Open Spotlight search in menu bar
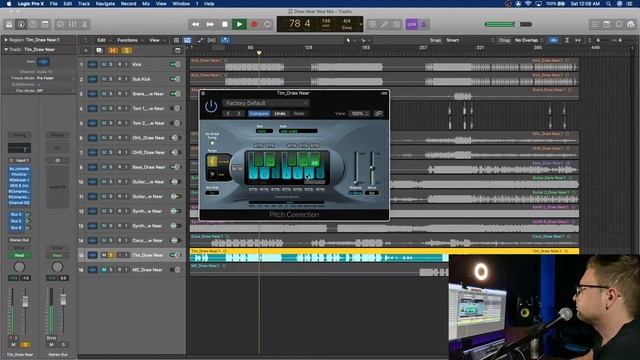Image resolution: width=640 pixels, height=360 pixels. click(x=609, y=4)
